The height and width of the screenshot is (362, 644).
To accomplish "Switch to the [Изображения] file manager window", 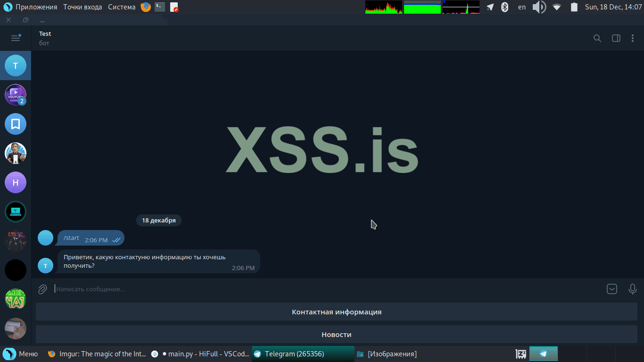I will [x=387, y=354].
